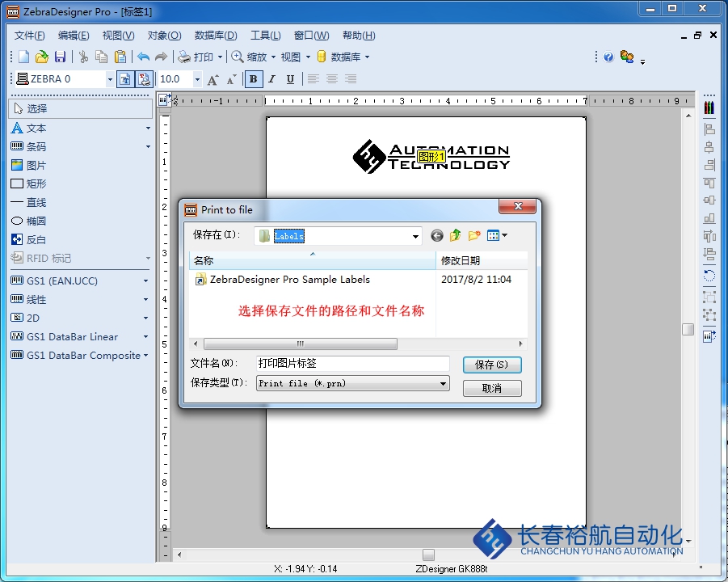Open the 保存类型 Print file (*.prn) dropdown
This screenshot has height=582, width=728.
pyautogui.click(x=444, y=384)
